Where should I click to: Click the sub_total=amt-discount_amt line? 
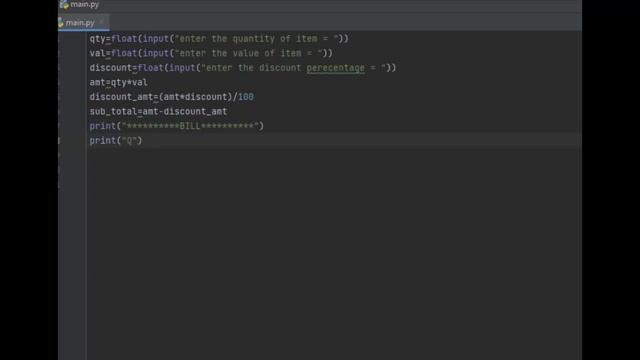pos(158,111)
